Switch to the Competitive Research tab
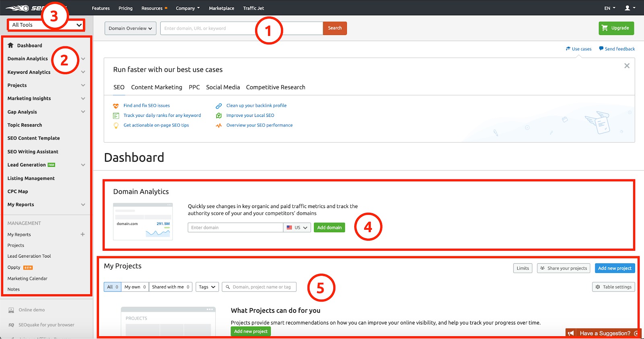The image size is (644, 339). [x=276, y=87]
